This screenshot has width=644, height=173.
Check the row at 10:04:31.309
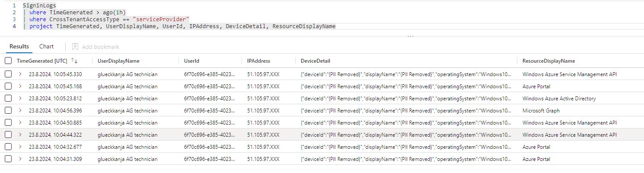(8, 159)
